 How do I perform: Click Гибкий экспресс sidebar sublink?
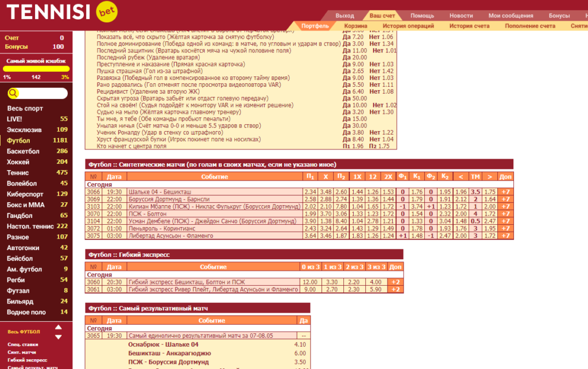(28, 360)
